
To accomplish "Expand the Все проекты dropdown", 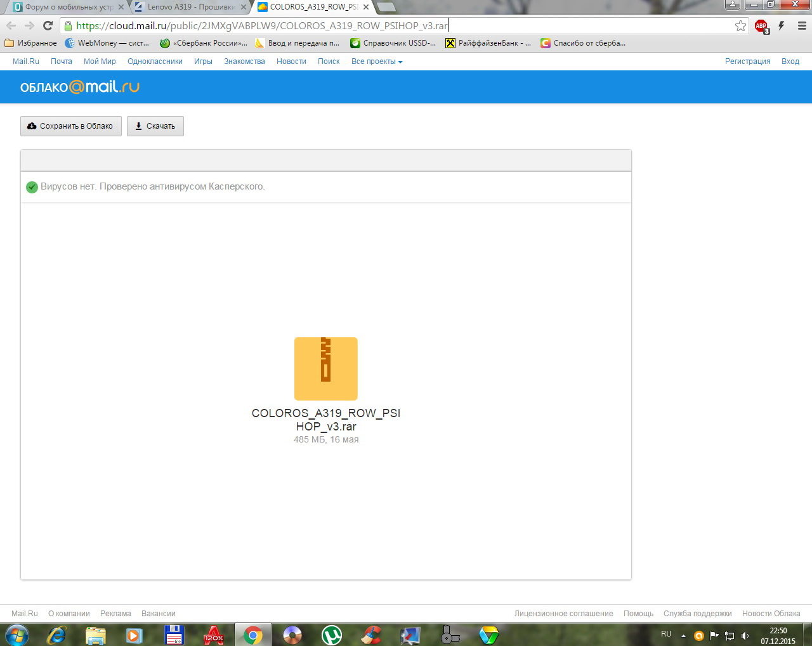I will tap(377, 61).
